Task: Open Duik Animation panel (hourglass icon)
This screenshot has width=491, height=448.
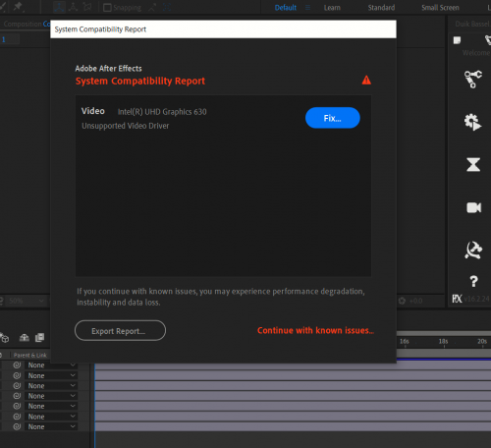Action: point(473,164)
